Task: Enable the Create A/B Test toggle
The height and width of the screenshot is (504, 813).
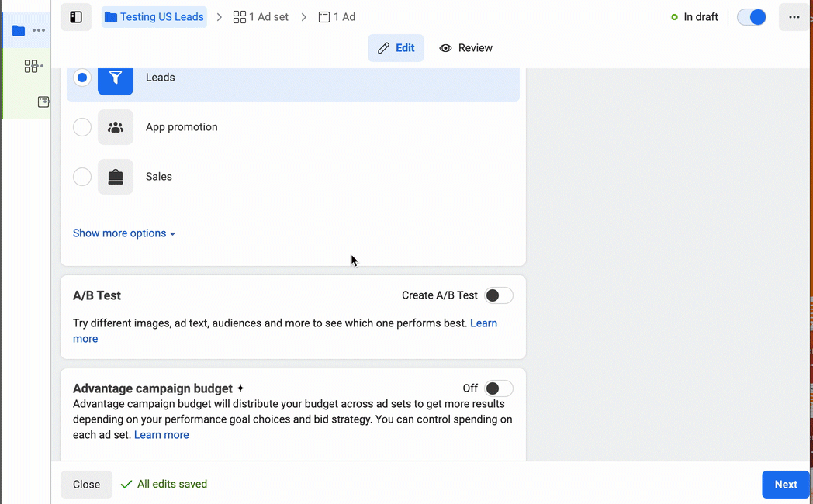Action: coord(498,295)
